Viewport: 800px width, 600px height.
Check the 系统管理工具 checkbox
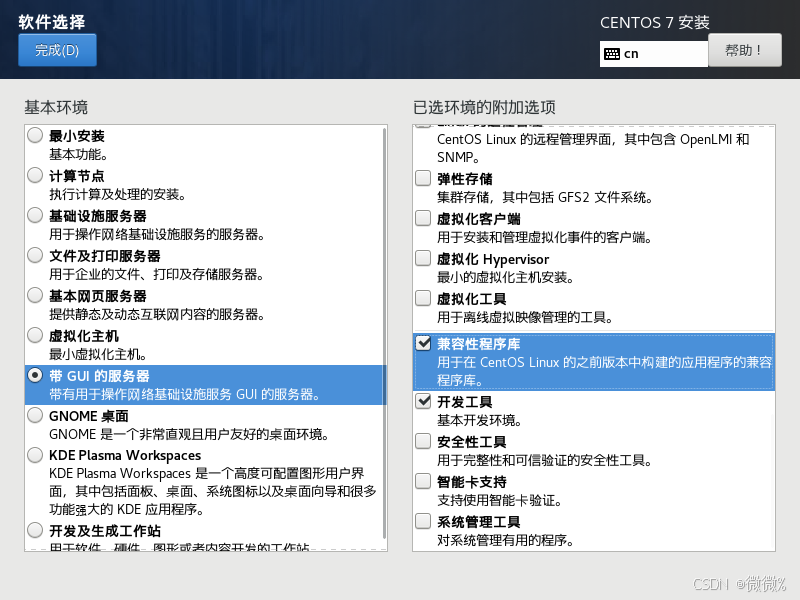pyautogui.click(x=423, y=521)
